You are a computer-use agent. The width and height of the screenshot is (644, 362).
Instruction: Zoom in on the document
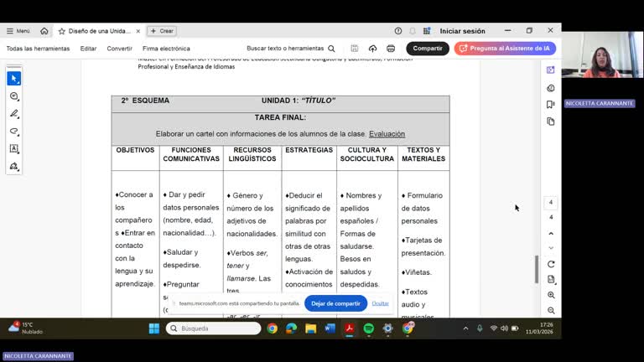551,295
